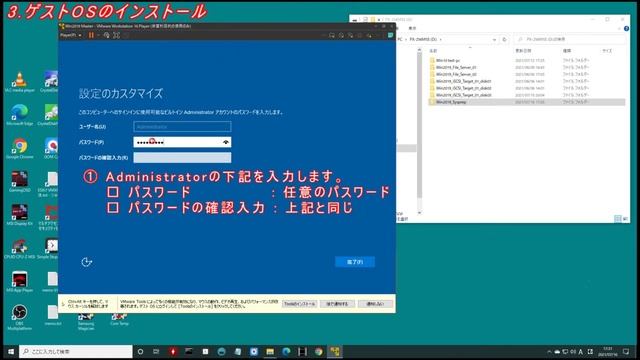This screenshot has width=640, height=360.
Task: Open OBS desktop shortcut
Action: pyautogui.click(x=20, y=317)
